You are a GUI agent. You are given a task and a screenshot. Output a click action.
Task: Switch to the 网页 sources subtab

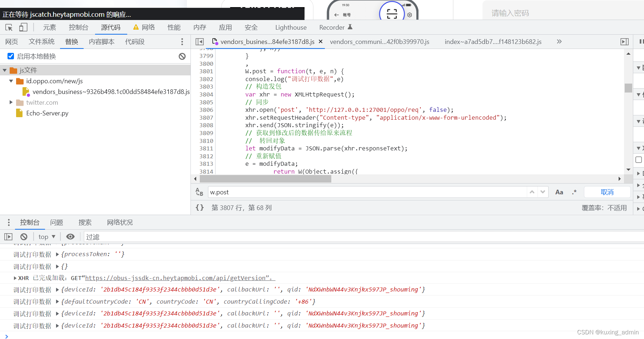pos(11,42)
